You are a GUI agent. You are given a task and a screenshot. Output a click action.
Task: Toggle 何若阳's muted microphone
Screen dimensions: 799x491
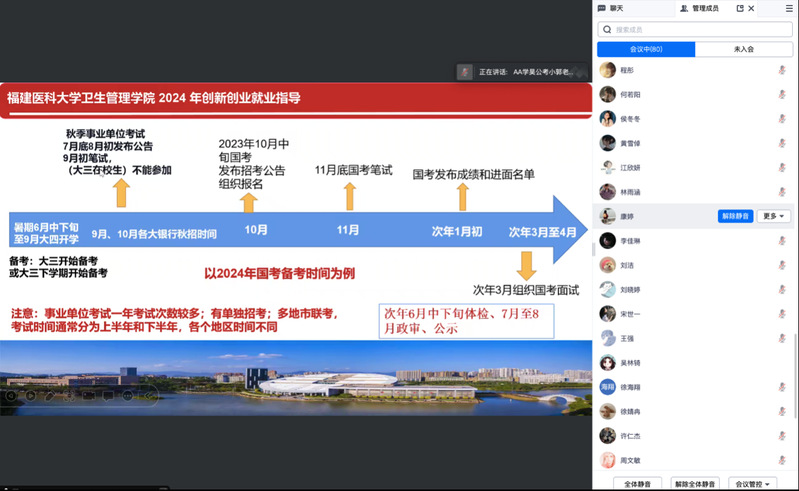tap(783, 94)
